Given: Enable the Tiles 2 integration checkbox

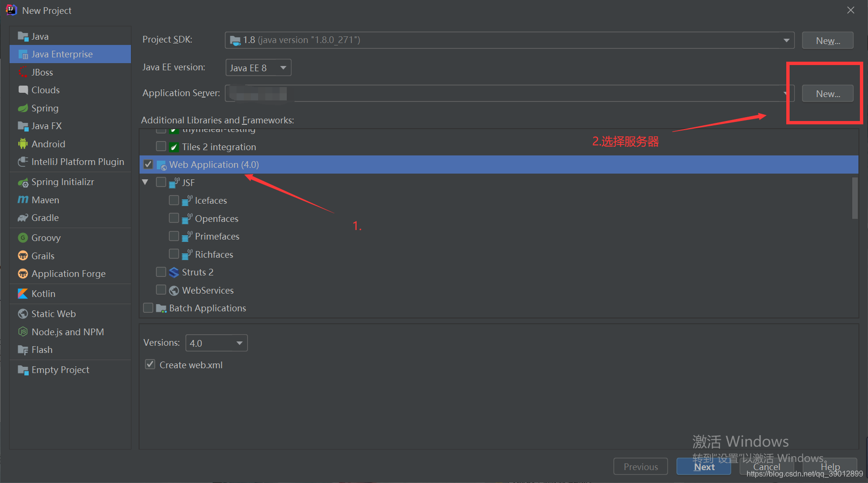Looking at the screenshot, I should 161,146.
